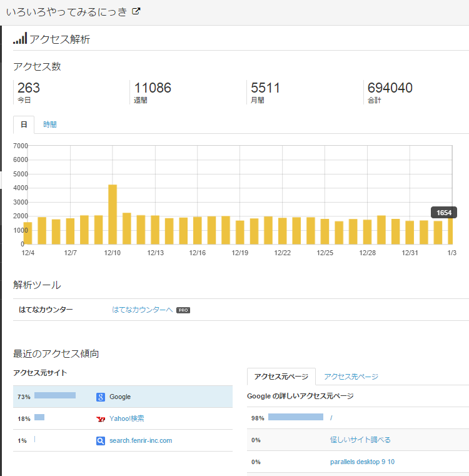
Task: Click the 73% Google percentage bar
Action: tap(55, 395)
